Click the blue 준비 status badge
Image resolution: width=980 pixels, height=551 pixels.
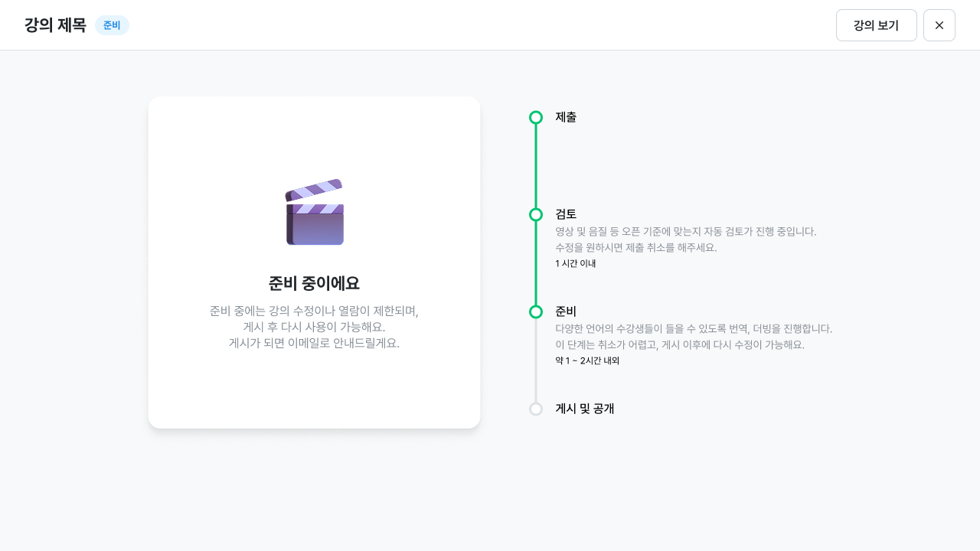pyautogui.click(x=112, y=25)
